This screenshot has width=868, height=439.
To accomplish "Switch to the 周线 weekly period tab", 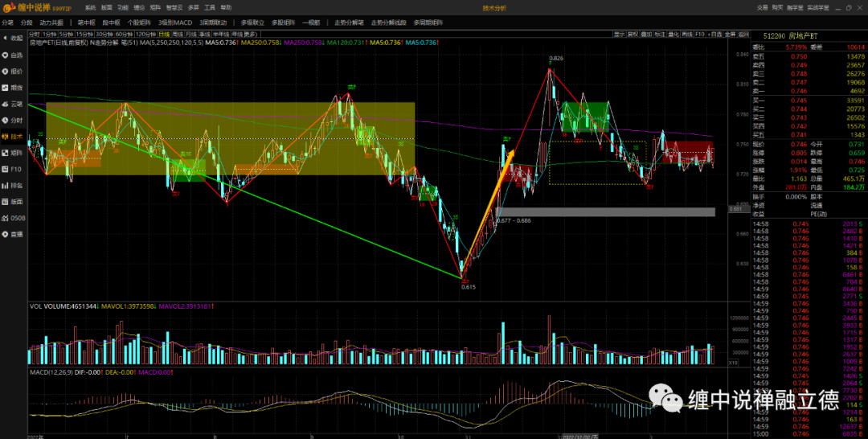I will (178, 35).
